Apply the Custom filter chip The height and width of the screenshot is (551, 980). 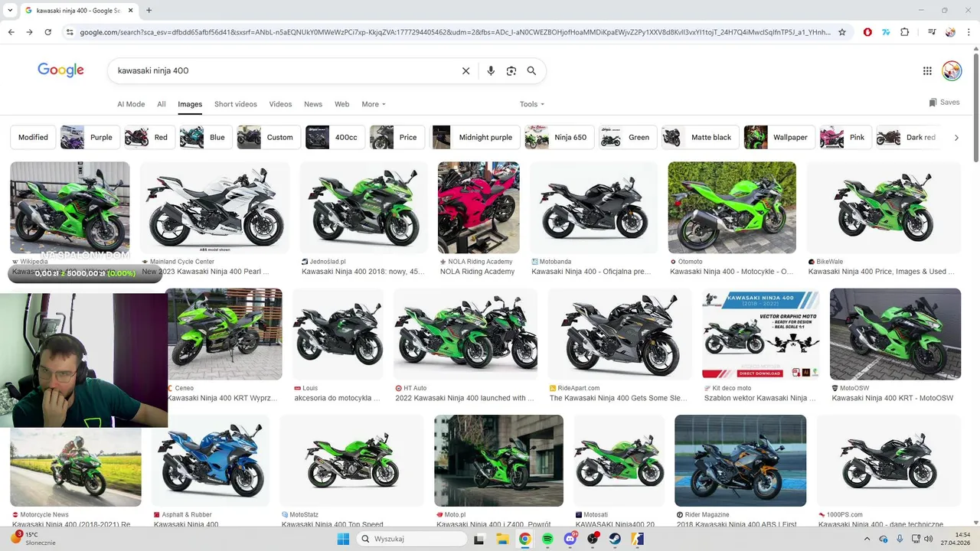[269, 138]
